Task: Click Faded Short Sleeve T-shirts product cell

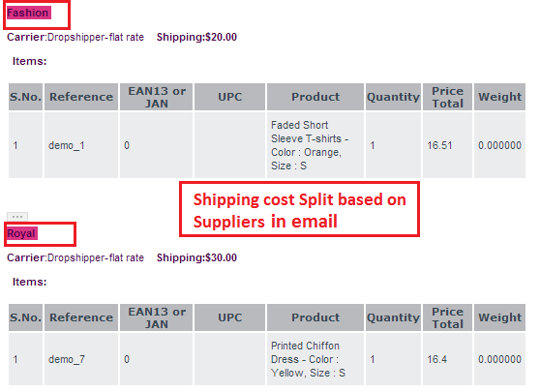Action: point(315,145)
